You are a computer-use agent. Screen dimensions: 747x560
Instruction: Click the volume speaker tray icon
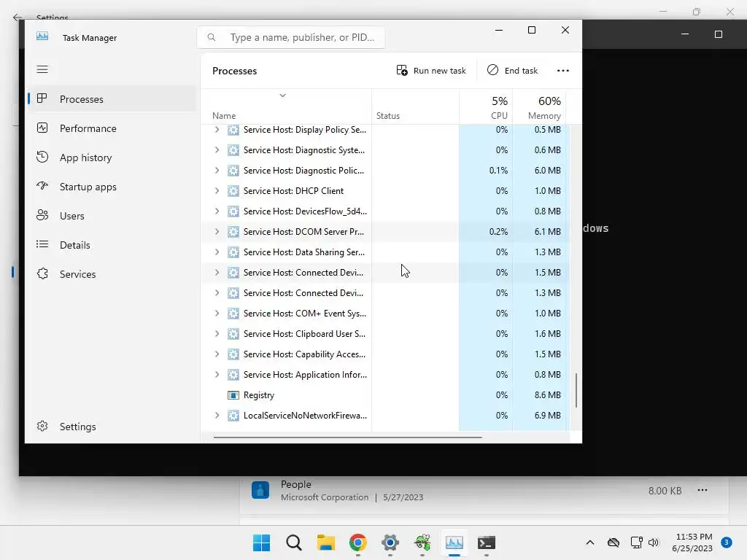(x=654, y=542)
